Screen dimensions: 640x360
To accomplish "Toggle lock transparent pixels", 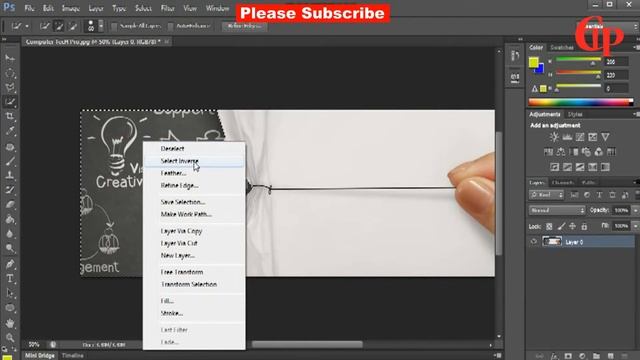I will point(549,226).
